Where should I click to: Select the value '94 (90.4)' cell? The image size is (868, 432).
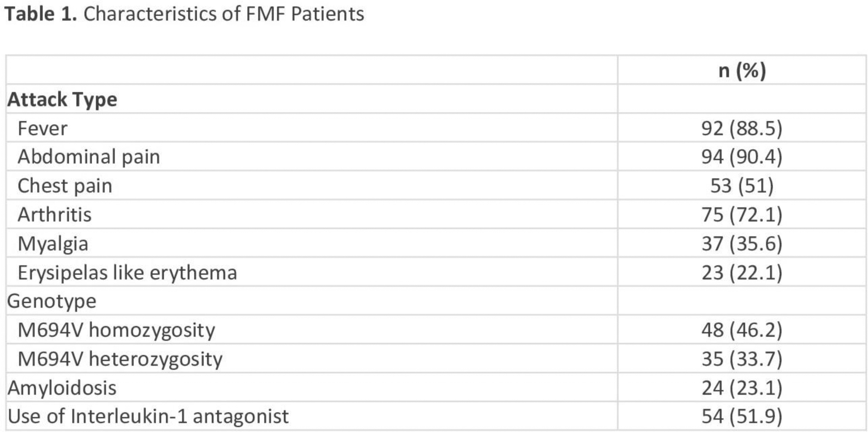pyautogui.click(x=742, y=157)
